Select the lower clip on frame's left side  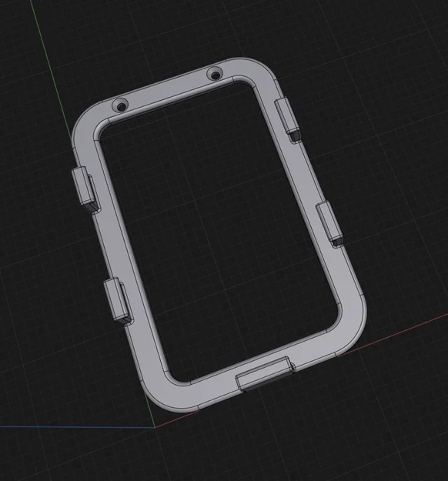119,301
